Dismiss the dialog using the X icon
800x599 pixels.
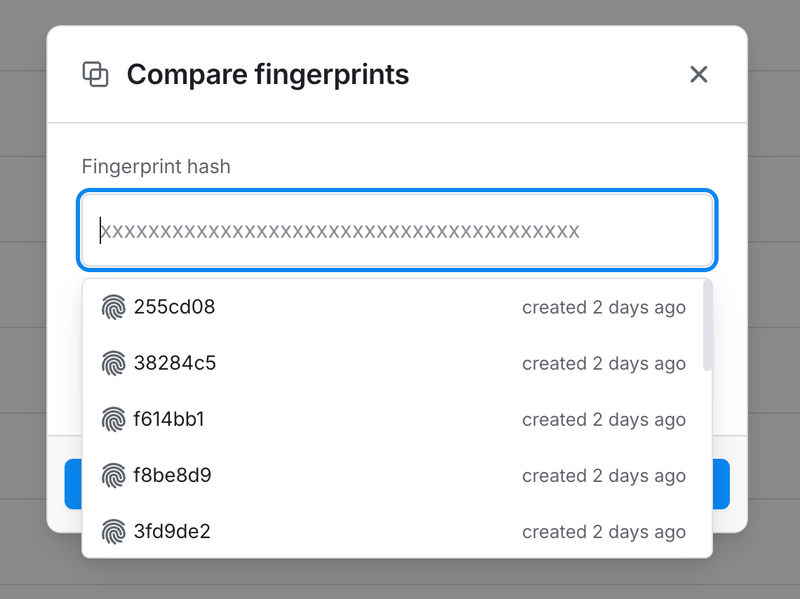click(x=698, y=74)
